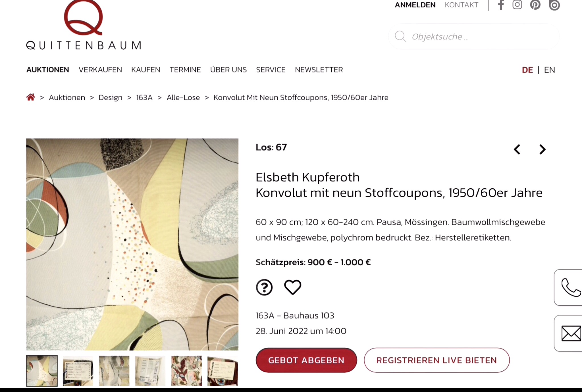
Task: Open the Facebook social icon
Action: click(x=501, y=5)
